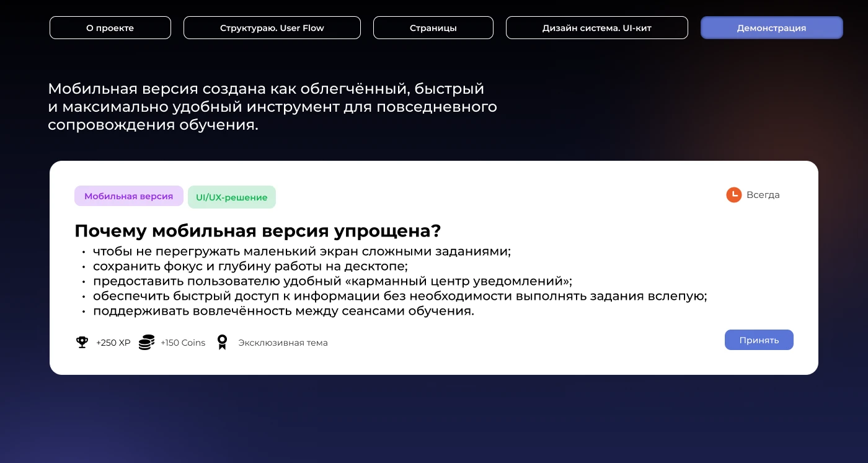868x463 pixels.
Task: Enable the Всегда schedule indicator
Action: pos(753,194)
